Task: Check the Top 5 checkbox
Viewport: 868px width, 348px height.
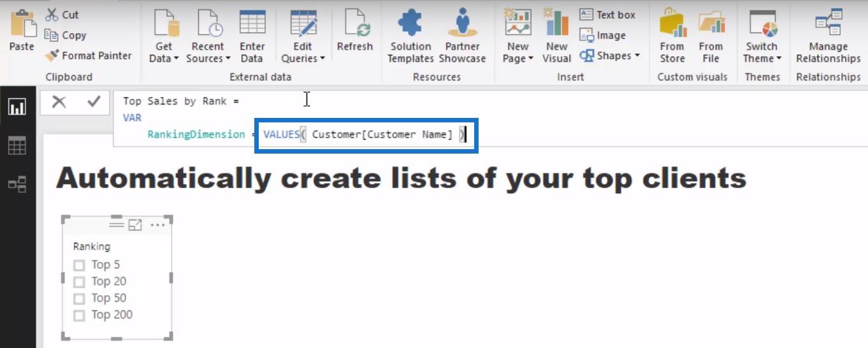Action: [x=79, y=265]
